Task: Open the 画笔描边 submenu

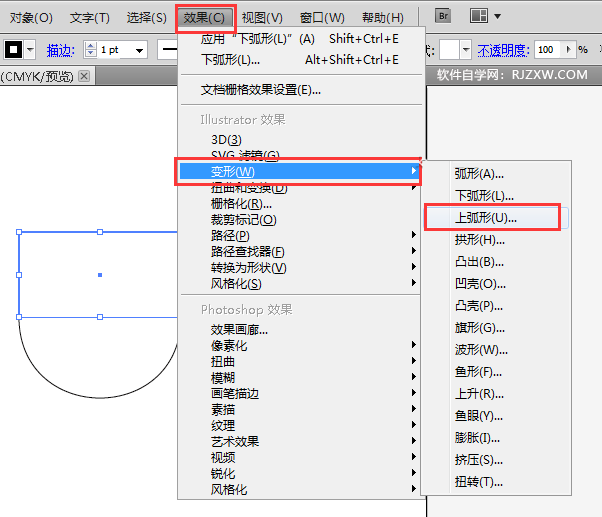Action: coord(300,394)
